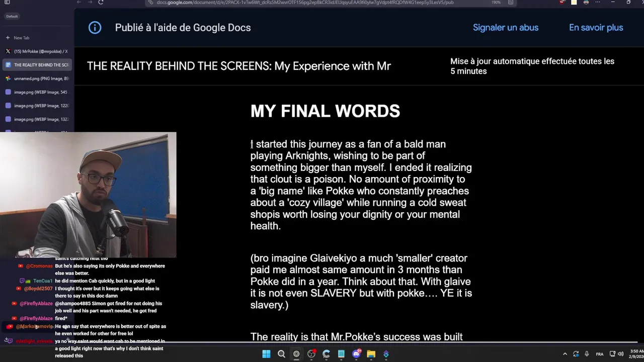Viewport: 644px width, 362px height.
Task: Open the Windows Start menu
Action: click(266, 354)
